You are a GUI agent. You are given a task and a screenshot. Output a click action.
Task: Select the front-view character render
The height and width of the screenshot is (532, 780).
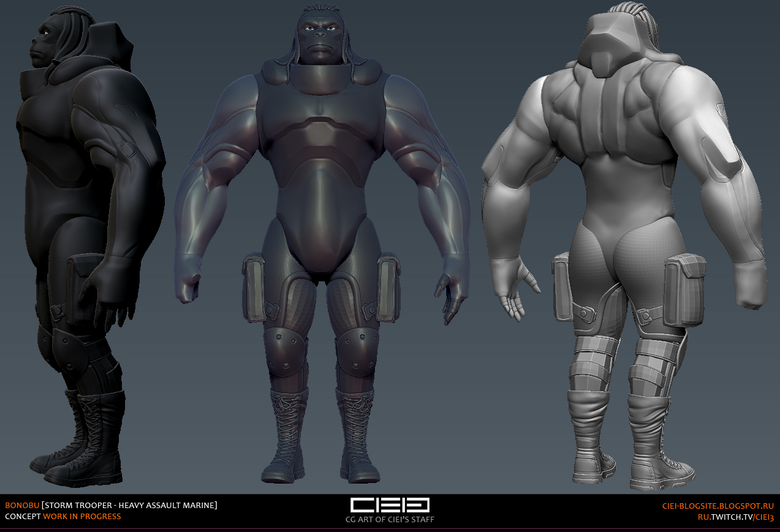pos(322,244)
